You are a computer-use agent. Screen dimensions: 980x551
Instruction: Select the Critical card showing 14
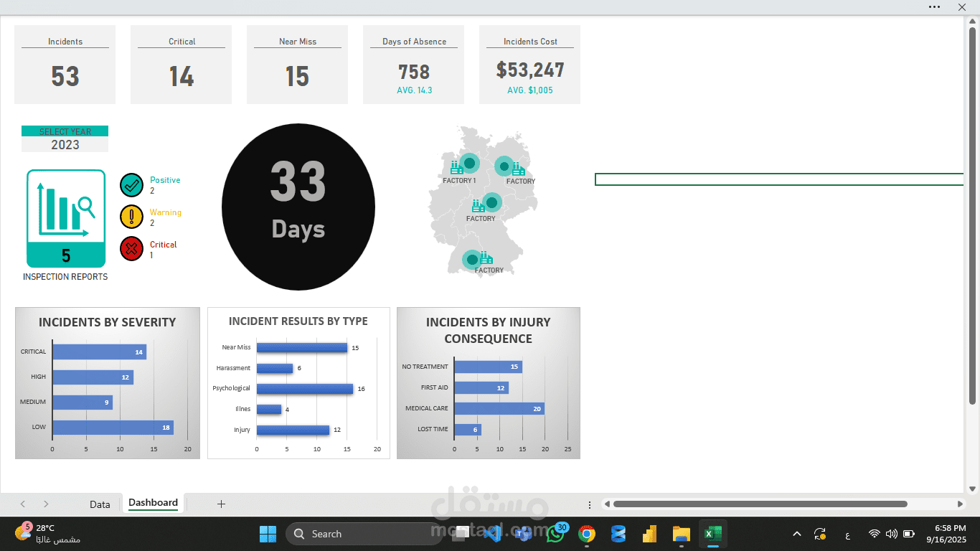182,65
